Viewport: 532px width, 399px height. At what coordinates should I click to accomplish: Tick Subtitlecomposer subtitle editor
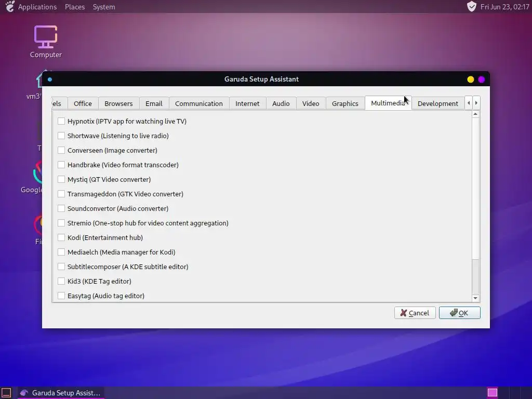pyautogui.click(x=61, y=267)
